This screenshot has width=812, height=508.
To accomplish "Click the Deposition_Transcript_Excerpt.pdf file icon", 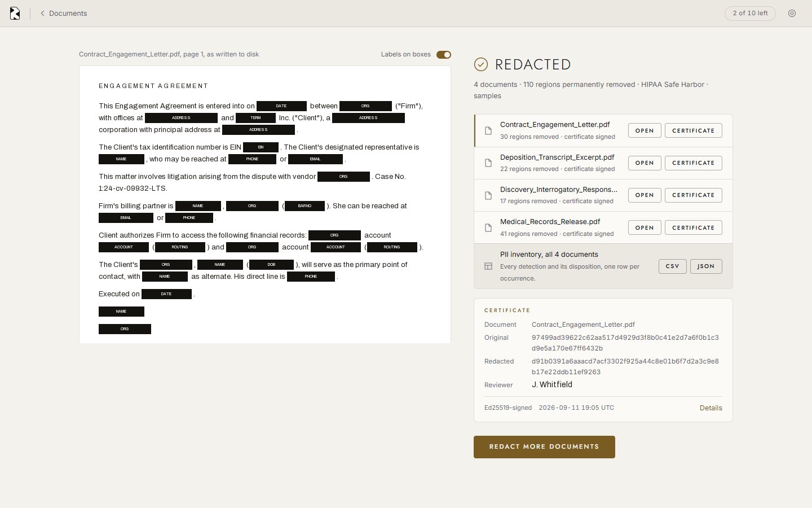I will click(x=488, y=163).
